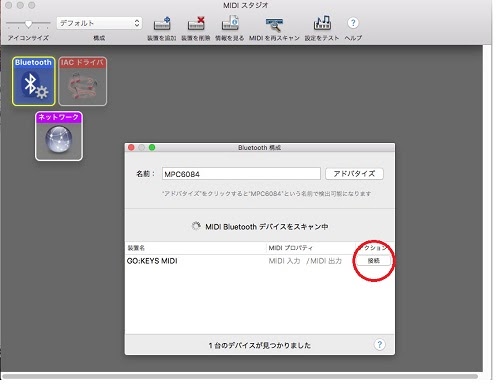Select the Bluetooth device icon
This screenshot has width=500, height=388.
pyautogui.click(x=34, y=81)
